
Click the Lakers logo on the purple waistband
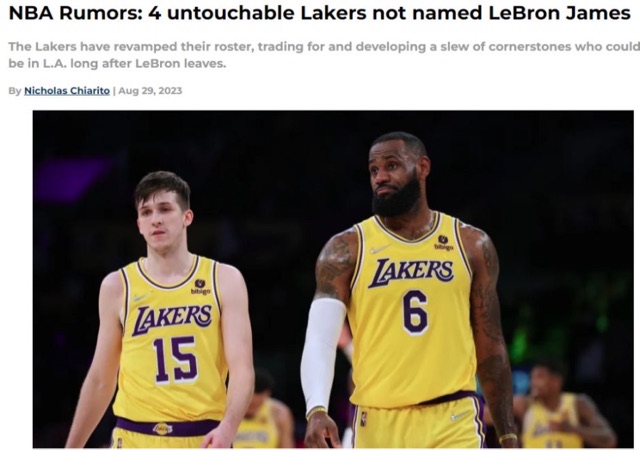pyautogui.click(x=162, y=429)
